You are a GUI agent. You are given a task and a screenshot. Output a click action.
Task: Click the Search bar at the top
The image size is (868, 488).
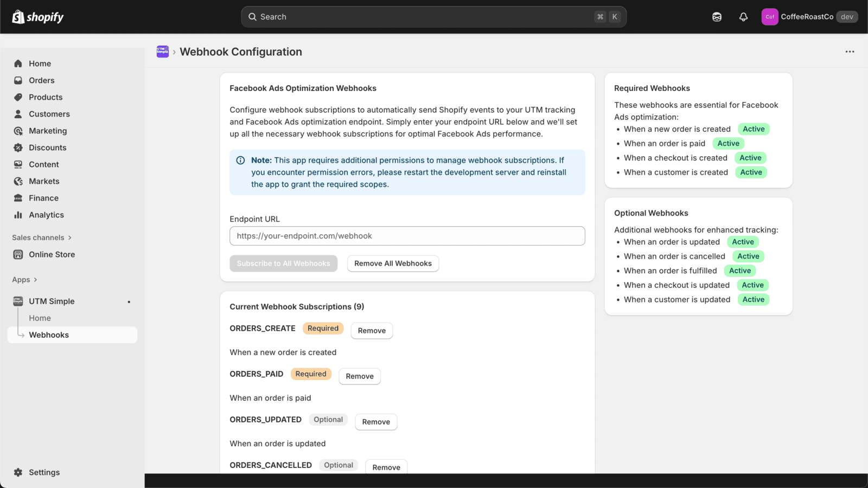tap(433, 16)
